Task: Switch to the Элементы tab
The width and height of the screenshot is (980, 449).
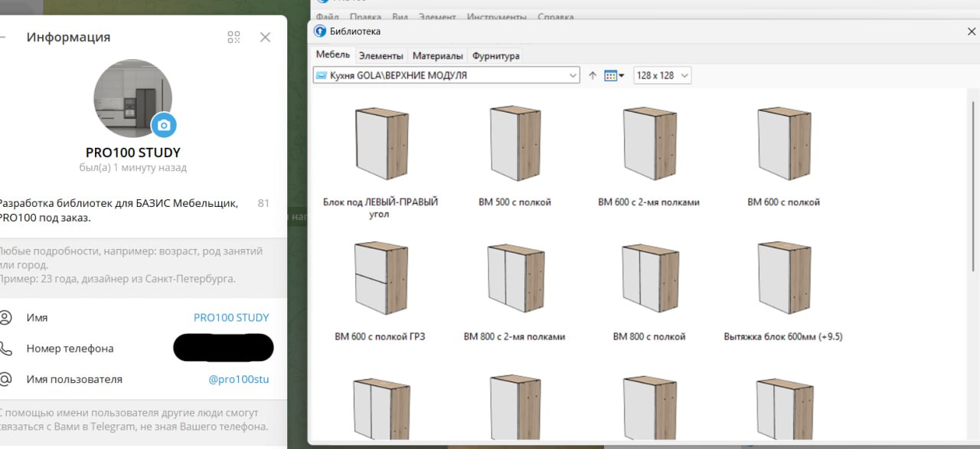Action: click(381, 56)
